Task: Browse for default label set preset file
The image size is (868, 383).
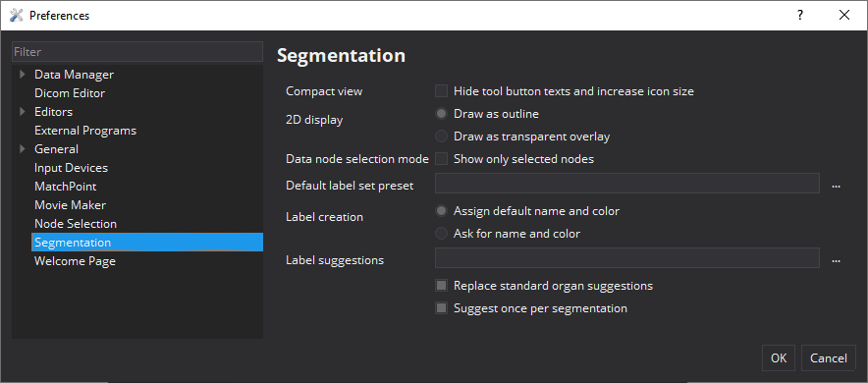Action: point(836,186)
